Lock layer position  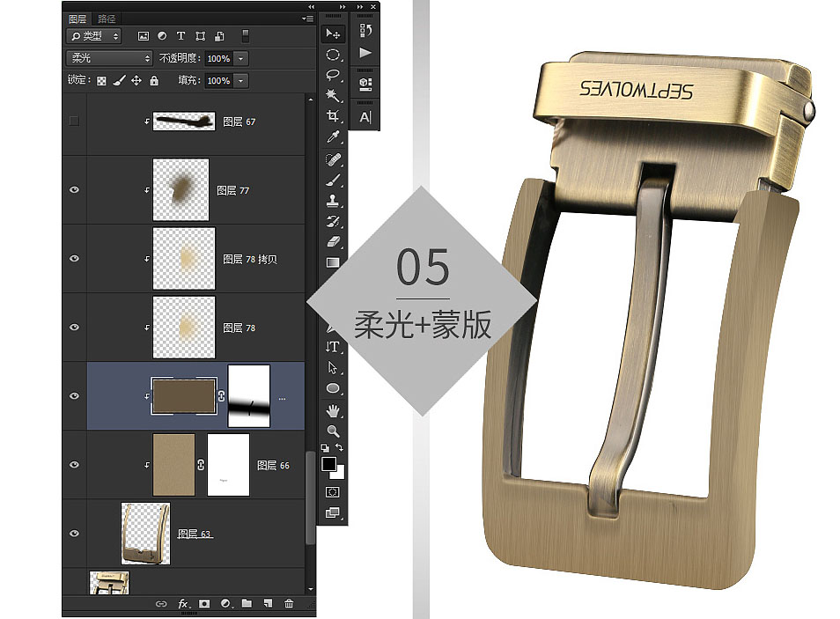click(x=136, y=80)
